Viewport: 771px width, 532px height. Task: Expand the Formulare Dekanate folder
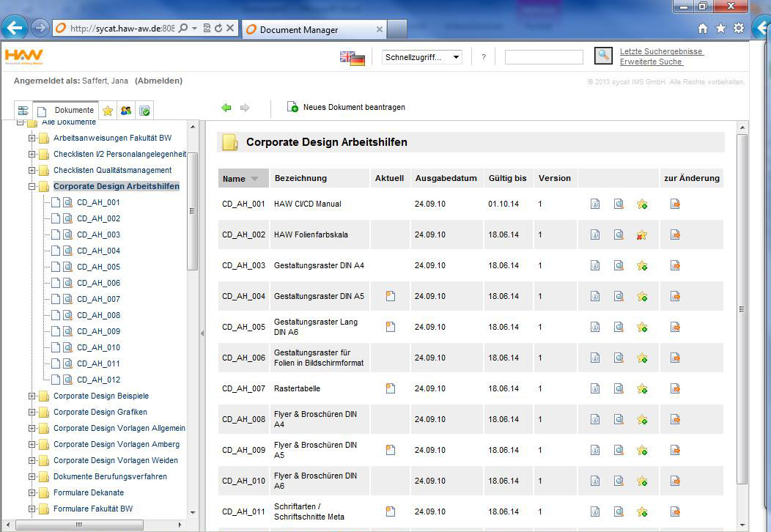[x=32, y=492]
